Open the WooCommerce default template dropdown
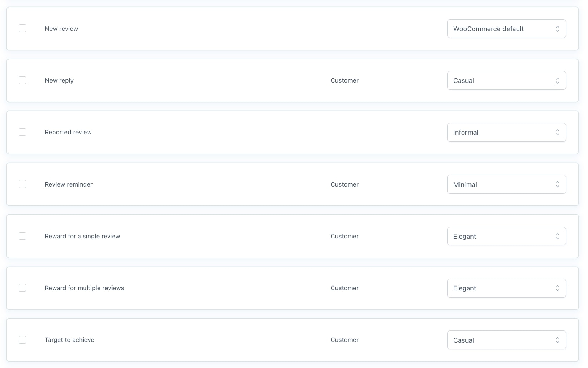This screenshot has width=588, height=368. click(x=506, y=29)
